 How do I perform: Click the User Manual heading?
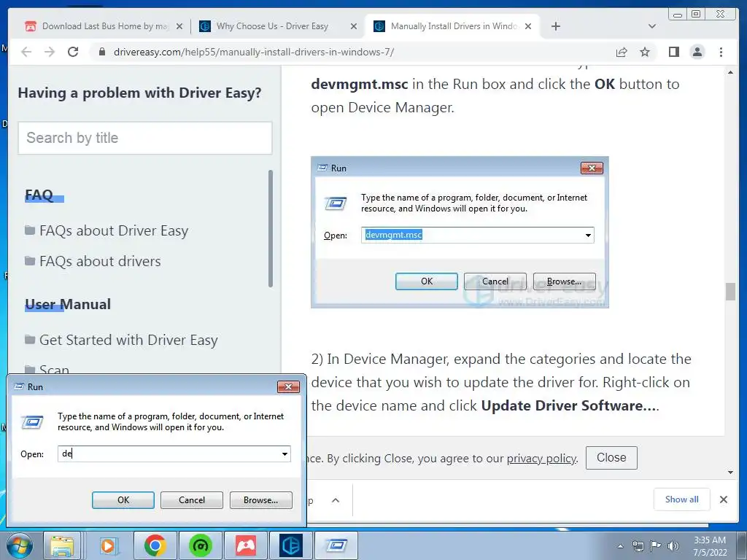coord(68,304)
